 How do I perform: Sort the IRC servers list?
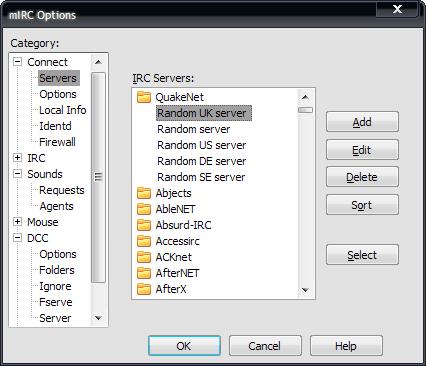[x=362, y=205]
